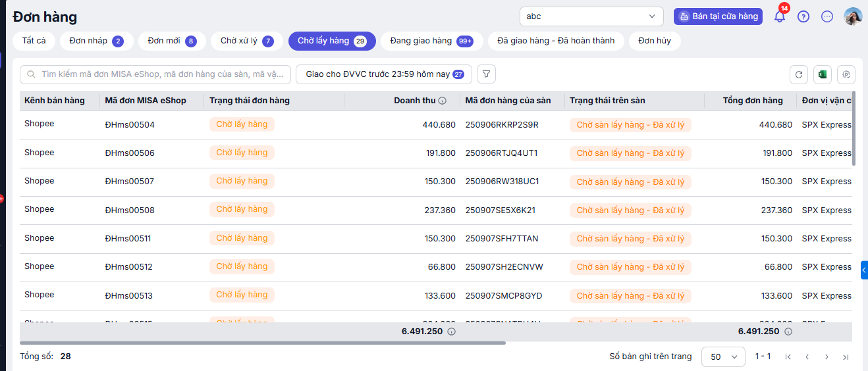Click Mã đơn hàng của sàn header

point(508,101)
